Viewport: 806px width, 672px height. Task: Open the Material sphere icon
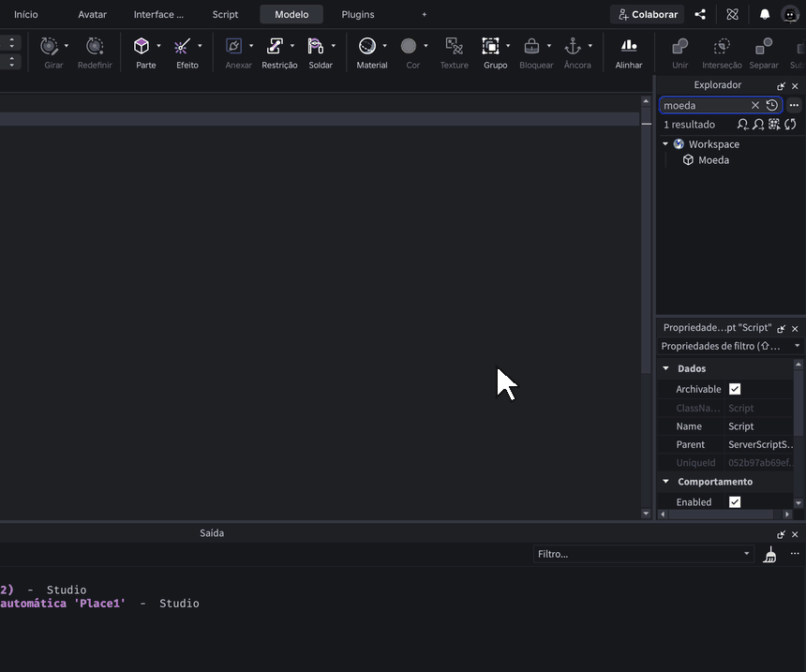pyautogui.click(x=367, y=46)
